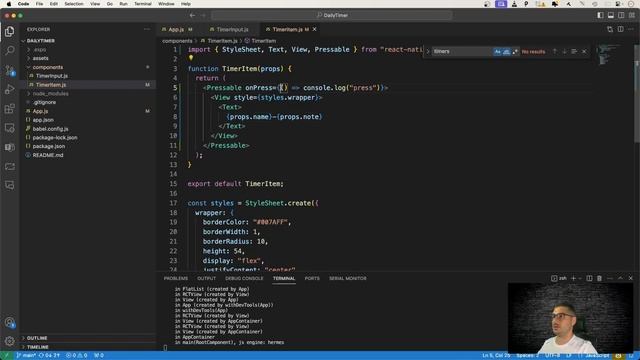Expand the assets folder
This screenshot has height=360, width=640.
pyautogui.click(x=88, y=58)
